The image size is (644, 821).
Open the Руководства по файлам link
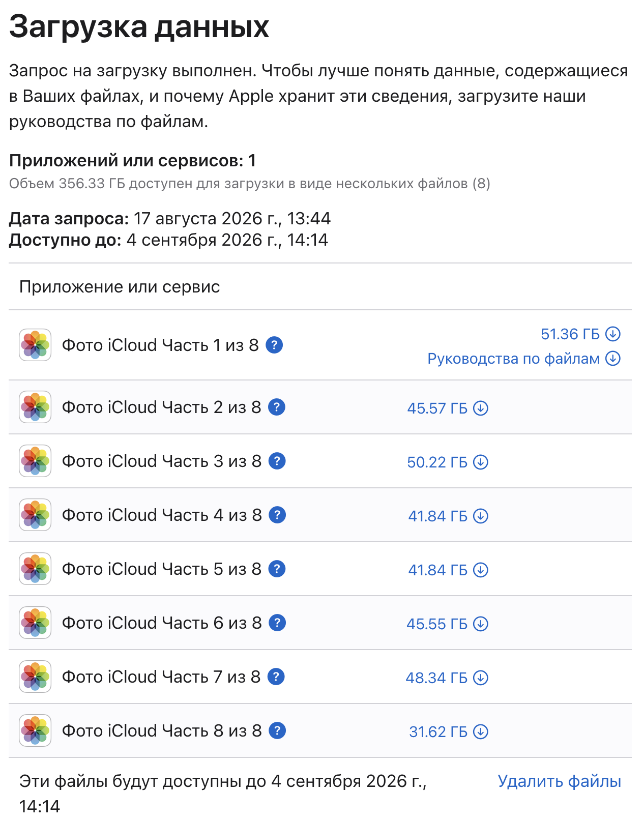click(x=513, y=359)
